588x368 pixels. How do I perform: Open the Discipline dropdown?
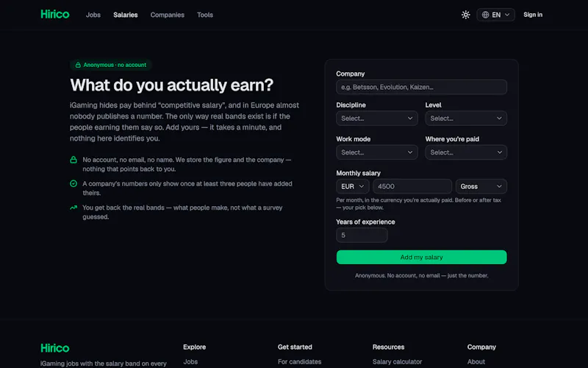pyautogui.click(x=377, y=118)
